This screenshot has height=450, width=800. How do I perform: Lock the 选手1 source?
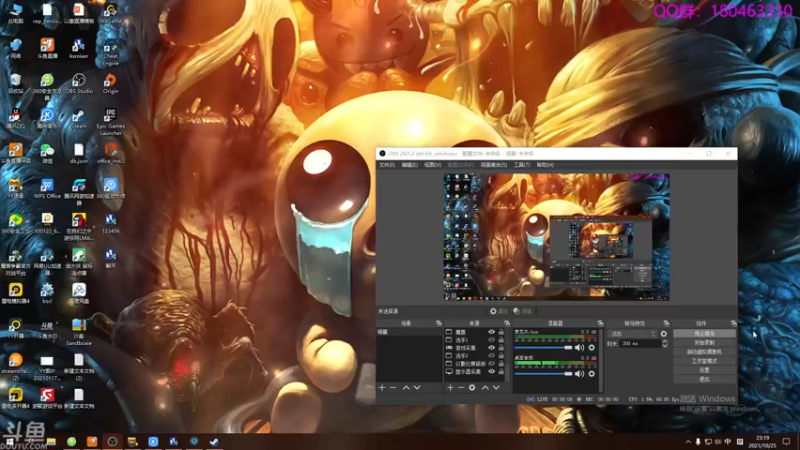(501, 340)
